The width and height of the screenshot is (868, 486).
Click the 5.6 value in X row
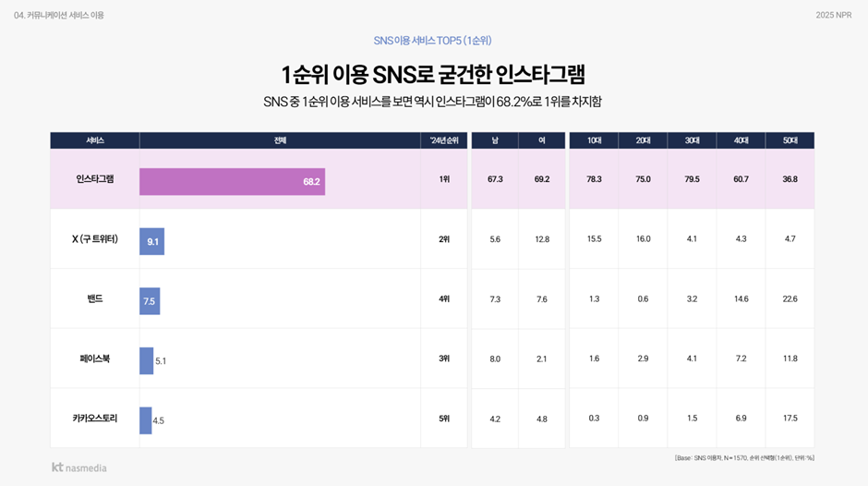(495, 239)
